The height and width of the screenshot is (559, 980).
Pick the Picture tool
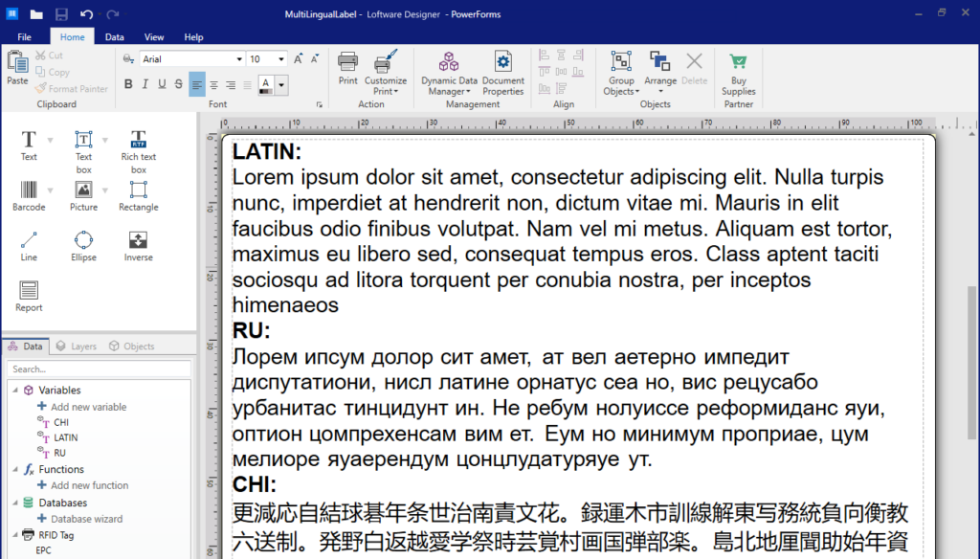(x=83, y=192)
